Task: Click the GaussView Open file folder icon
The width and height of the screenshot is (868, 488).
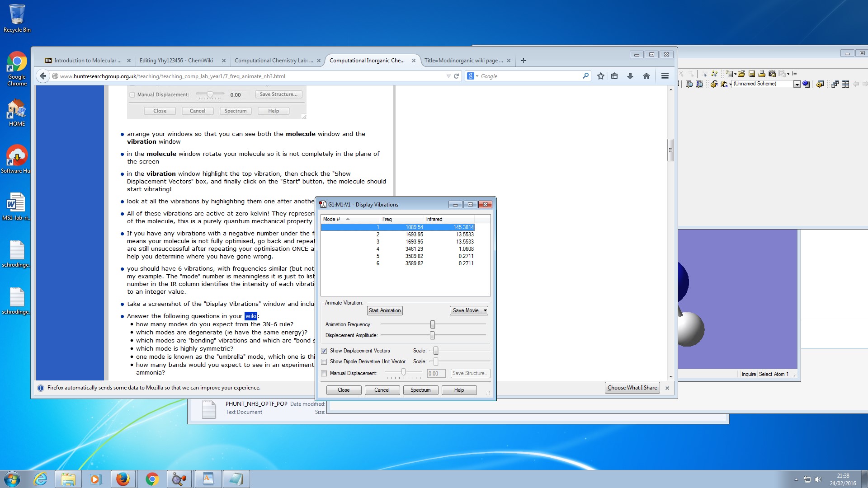Action: [741, 74]
